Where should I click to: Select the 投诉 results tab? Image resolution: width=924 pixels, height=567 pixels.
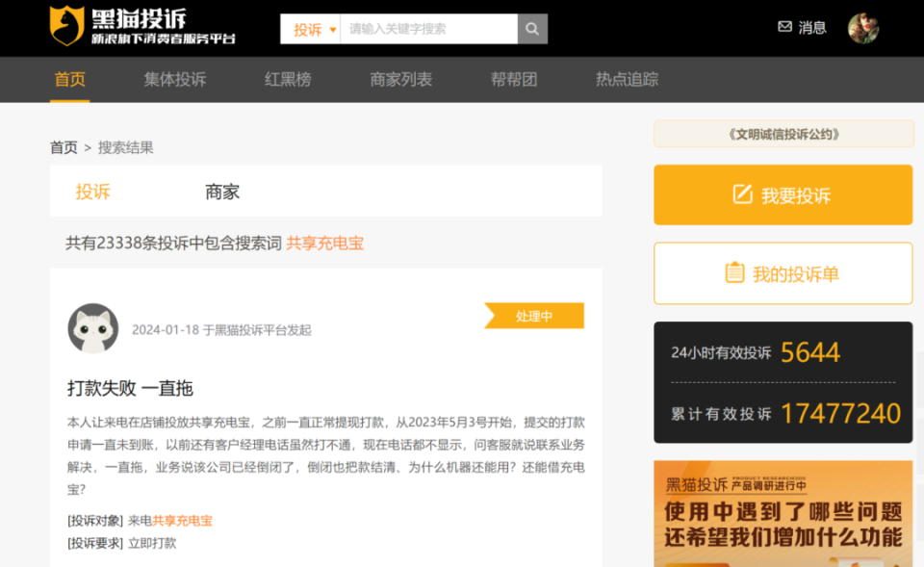pyautogui.click(x=92, y=192)
